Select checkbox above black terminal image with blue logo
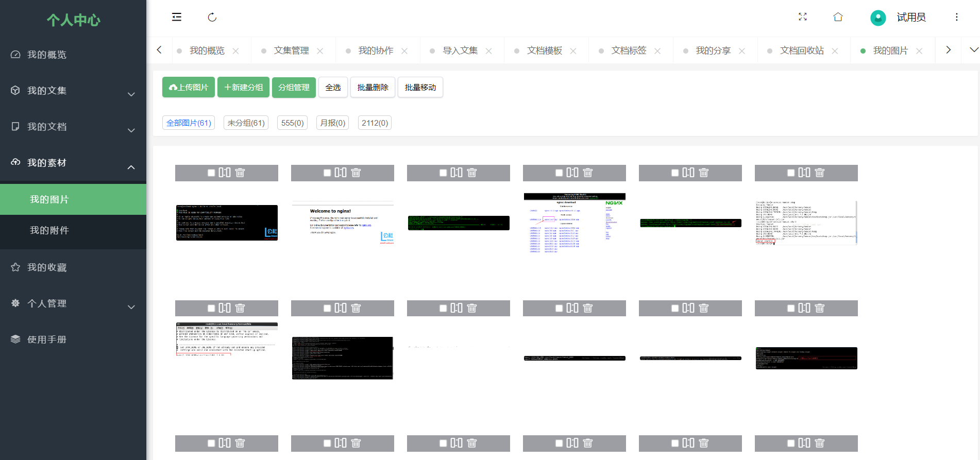980x460 pixels. (x=211, y=173)
